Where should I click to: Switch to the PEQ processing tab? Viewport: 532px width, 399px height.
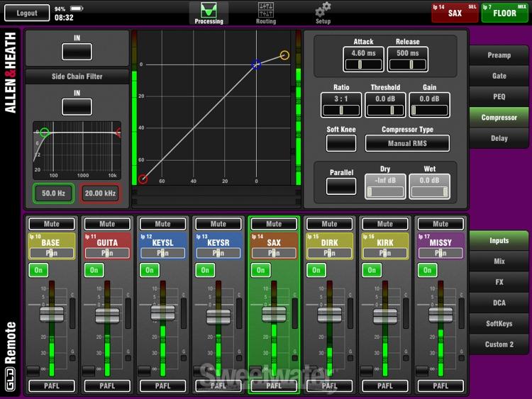[x=499, y=96]
